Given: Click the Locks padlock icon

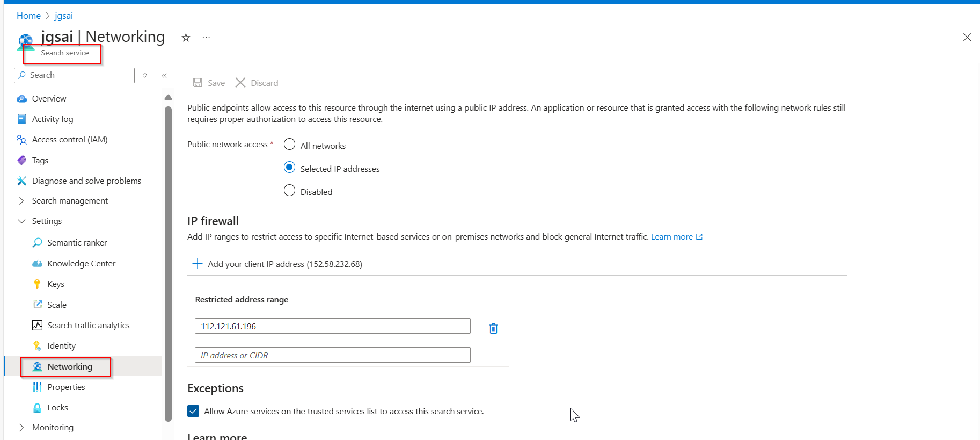Looking at the screenshot, I should [37, 408].
